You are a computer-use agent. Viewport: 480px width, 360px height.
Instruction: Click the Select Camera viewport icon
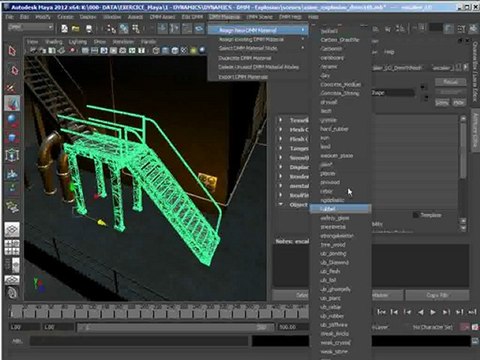33,50
